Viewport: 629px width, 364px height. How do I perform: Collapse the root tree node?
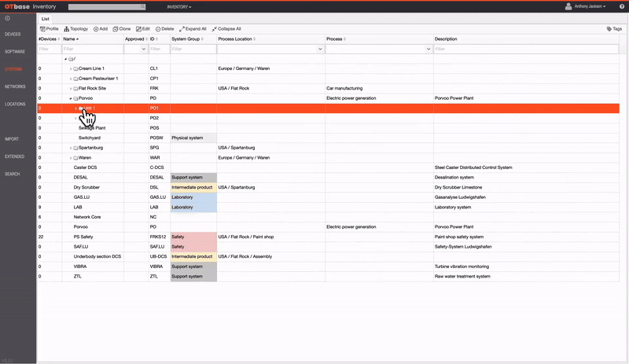pos(66,59)
